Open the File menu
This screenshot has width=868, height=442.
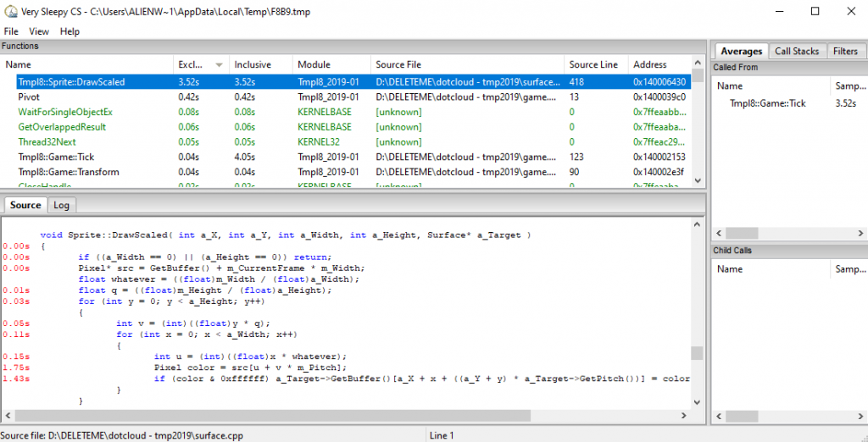click(x=11, y=31)
